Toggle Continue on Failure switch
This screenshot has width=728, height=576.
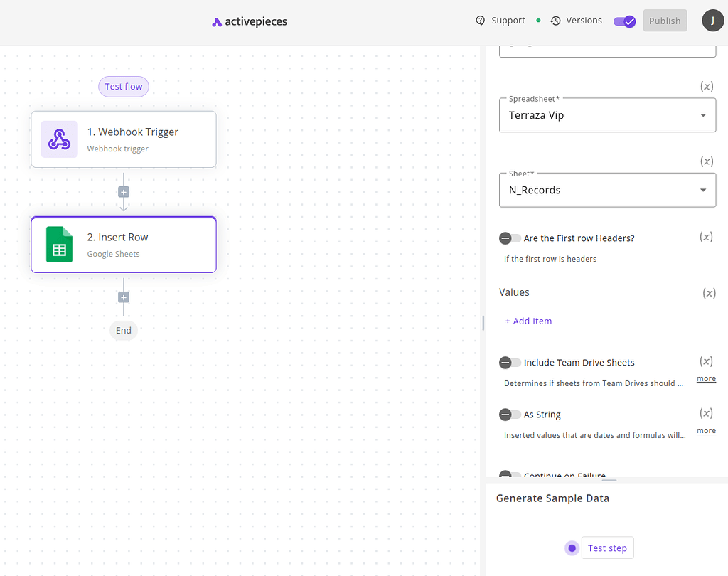click(510, 474)
